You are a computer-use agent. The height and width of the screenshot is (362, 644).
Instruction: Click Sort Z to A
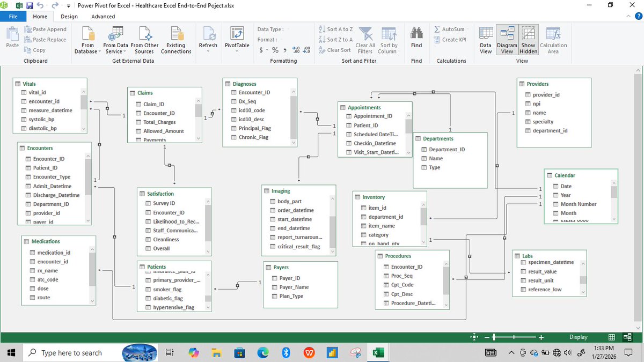[335, 40]
